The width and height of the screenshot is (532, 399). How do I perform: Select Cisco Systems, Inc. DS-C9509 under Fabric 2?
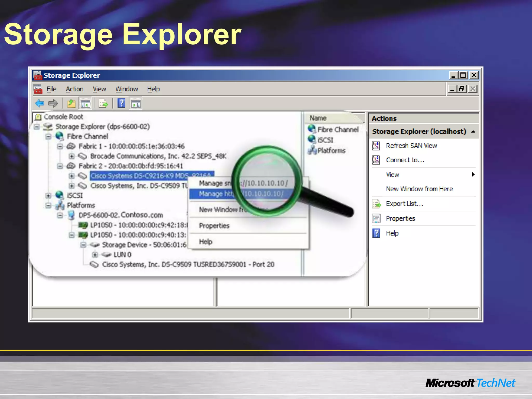139,186
